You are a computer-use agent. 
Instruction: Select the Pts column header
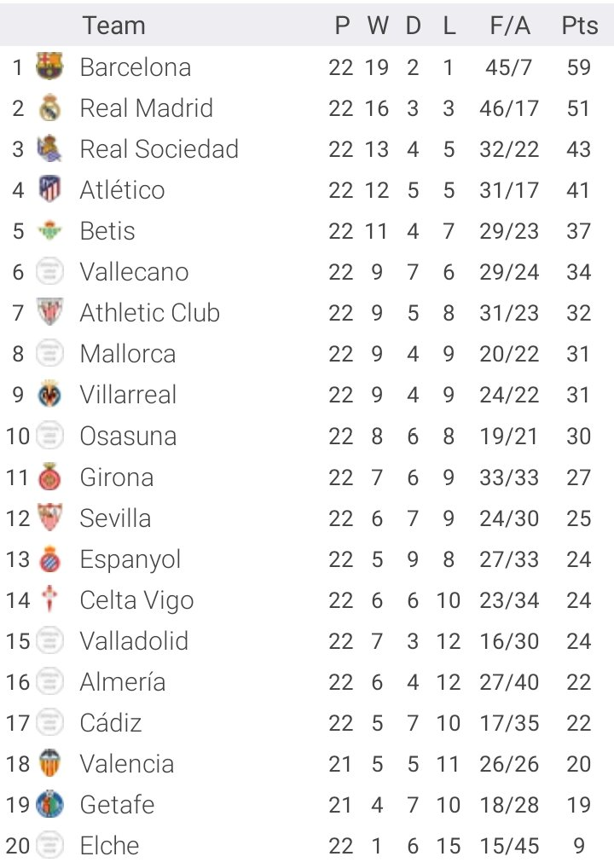pos(580,26)
